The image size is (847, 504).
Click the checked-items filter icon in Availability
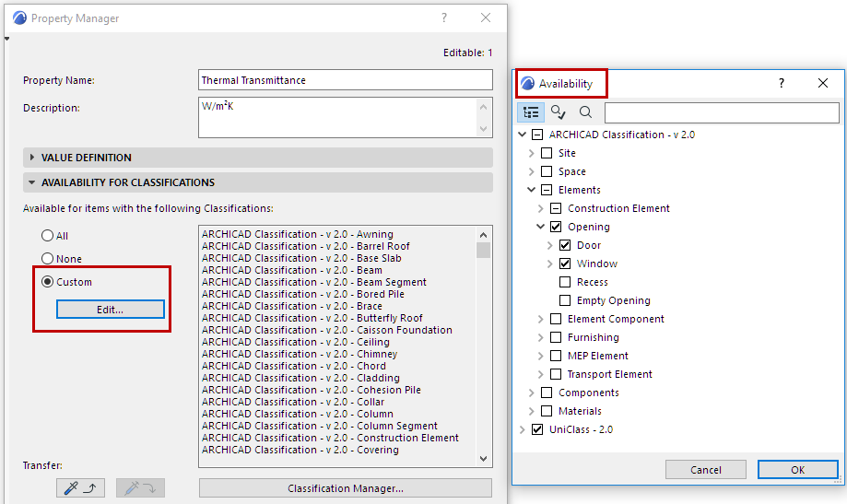tap(558, 112)
